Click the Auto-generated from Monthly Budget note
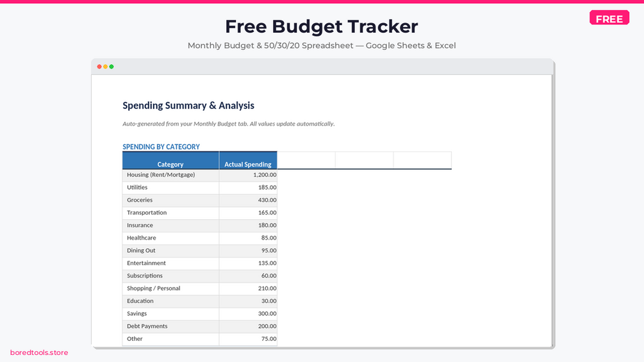 tap(228, 124)
